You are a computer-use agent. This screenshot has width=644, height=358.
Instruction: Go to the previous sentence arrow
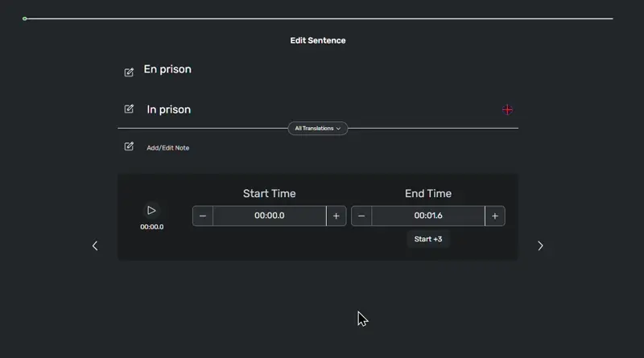[x=95, y=245]
